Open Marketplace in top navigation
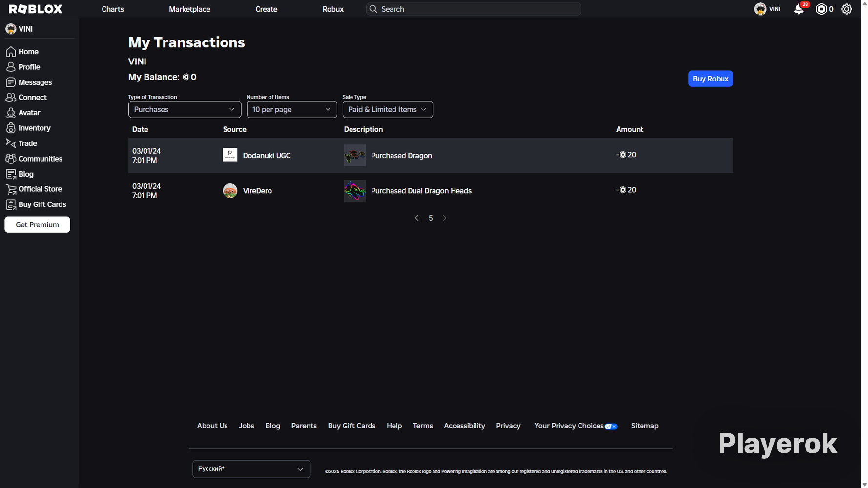 [x=189, y=9]
